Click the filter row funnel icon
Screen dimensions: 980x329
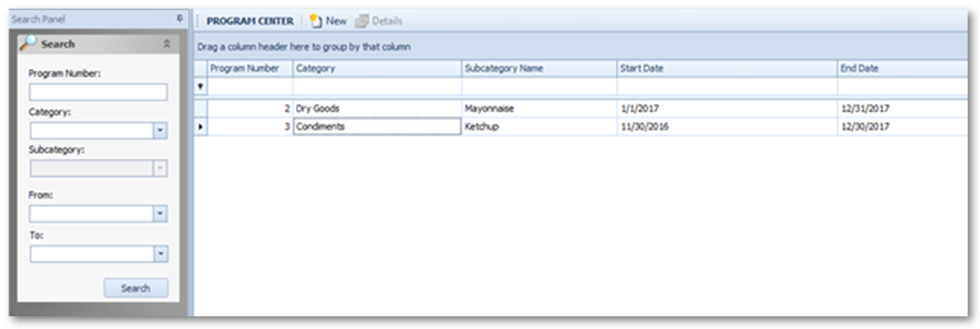tap(200, 87)
